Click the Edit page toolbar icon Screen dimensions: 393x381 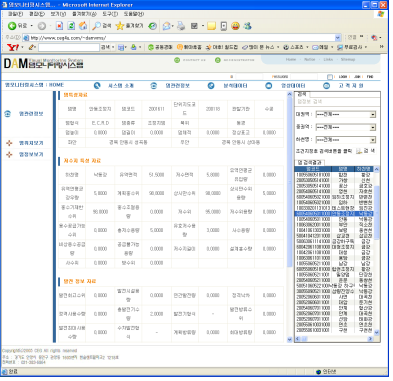[x=194, y=26]
